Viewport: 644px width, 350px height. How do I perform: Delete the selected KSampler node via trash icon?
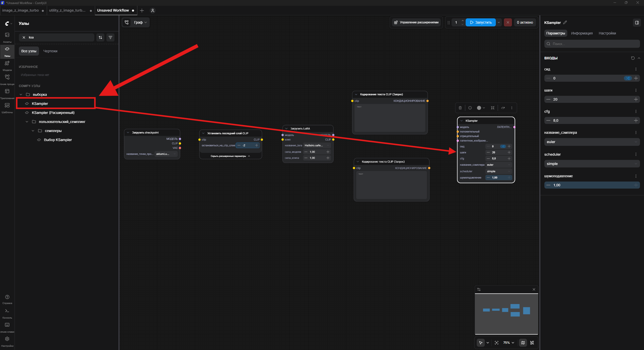[460, 108]
